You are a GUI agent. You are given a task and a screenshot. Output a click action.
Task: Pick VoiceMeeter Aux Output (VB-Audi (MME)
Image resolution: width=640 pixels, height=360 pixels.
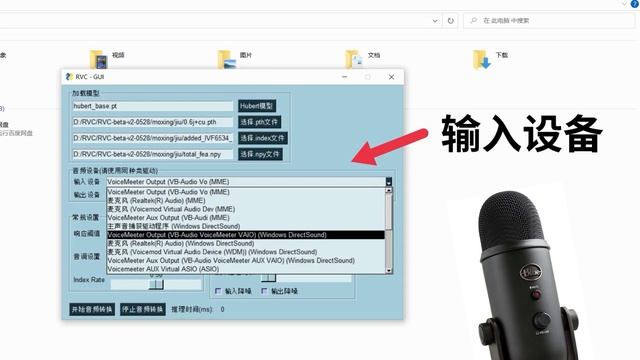246,218
